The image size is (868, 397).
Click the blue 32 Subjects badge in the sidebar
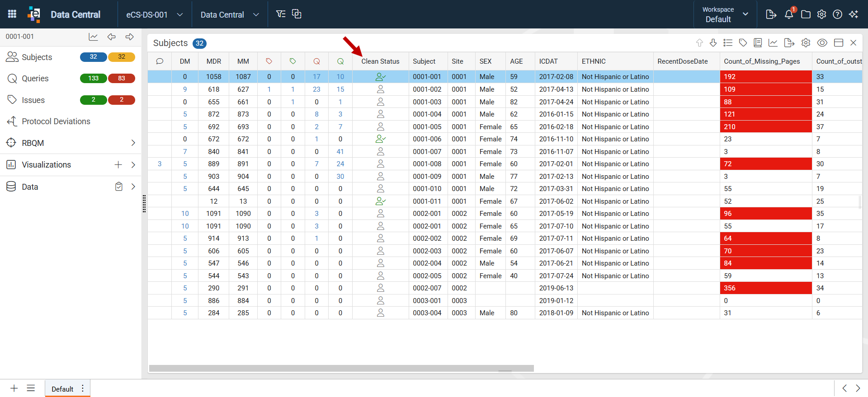pyautogui.click(x=94, y=57)
